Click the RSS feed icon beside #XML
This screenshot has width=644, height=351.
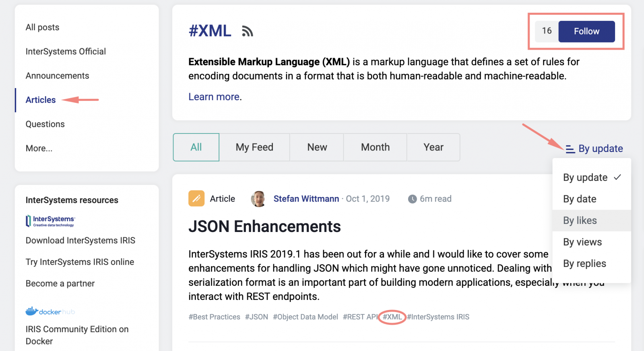coord(247,31)
